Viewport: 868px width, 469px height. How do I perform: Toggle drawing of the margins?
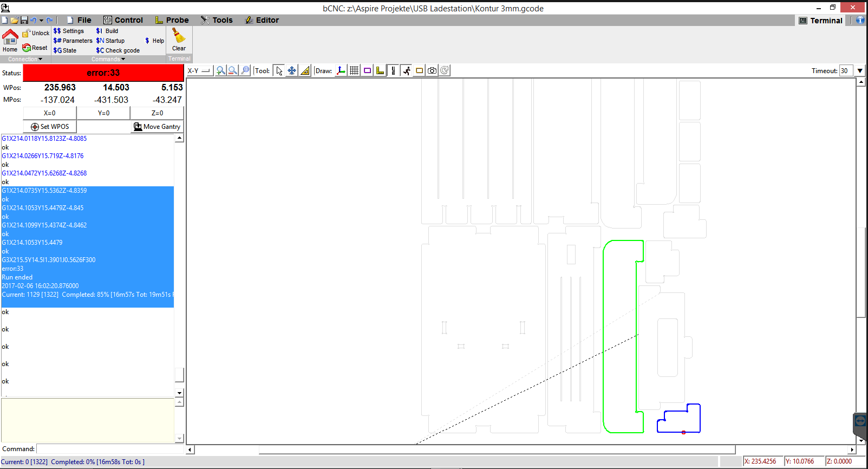coord(367,70)
